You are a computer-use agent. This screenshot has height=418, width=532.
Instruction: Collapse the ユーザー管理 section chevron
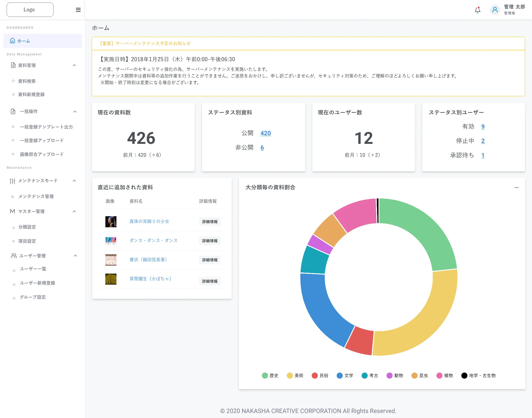coord(75,256)
